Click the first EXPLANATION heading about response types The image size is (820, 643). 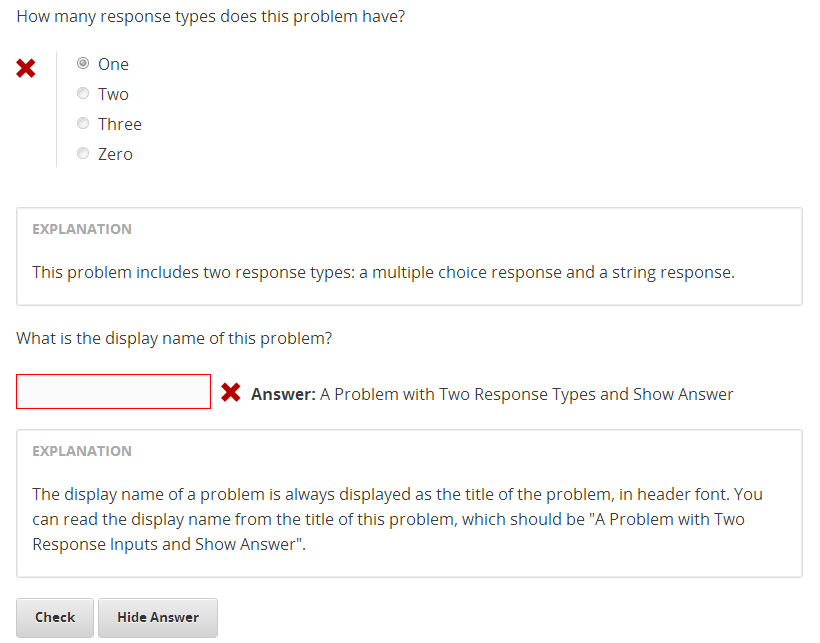click(82, 229)
